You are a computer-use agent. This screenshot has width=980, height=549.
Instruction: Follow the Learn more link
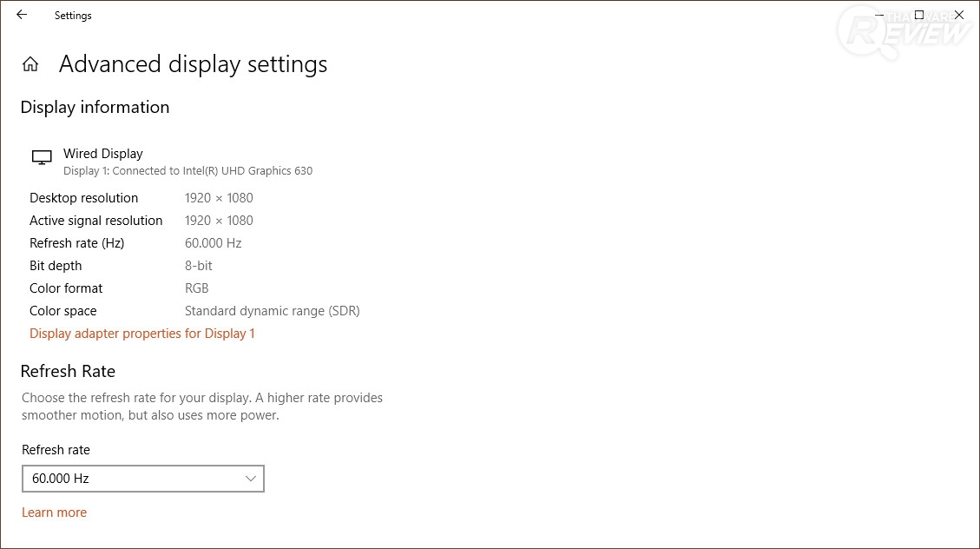[54, 513]
